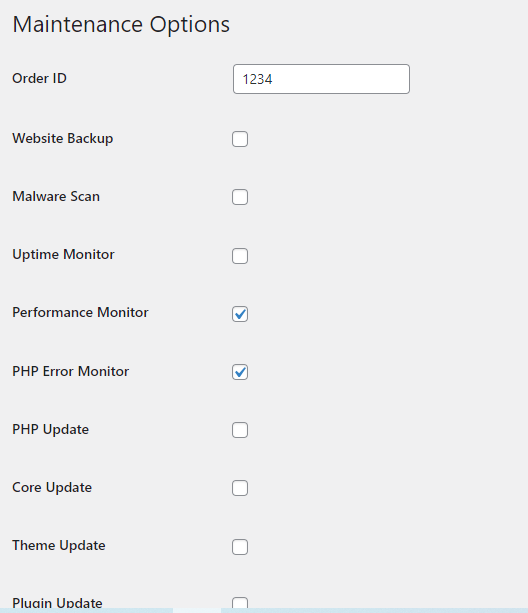Click the Website Backup label text

point(63,138)
